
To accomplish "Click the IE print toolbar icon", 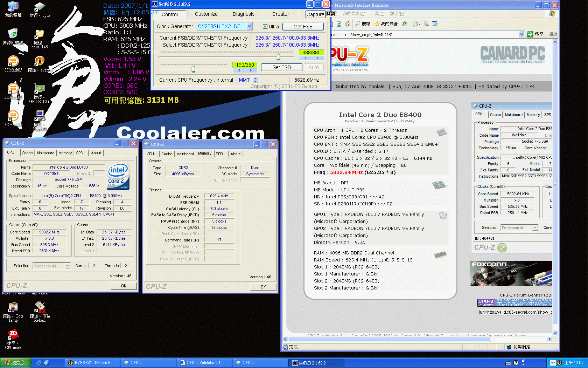I will [x=426, y=24].
